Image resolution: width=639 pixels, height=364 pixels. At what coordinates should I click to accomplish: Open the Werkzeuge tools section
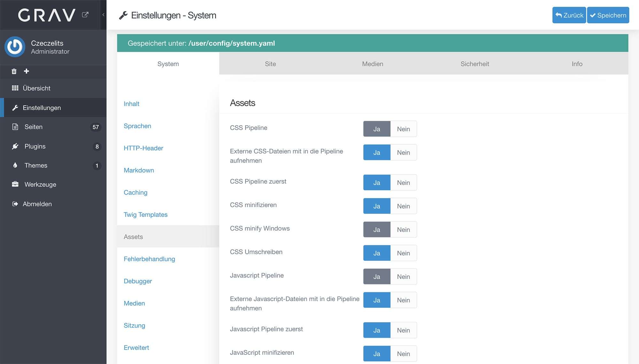40,184
